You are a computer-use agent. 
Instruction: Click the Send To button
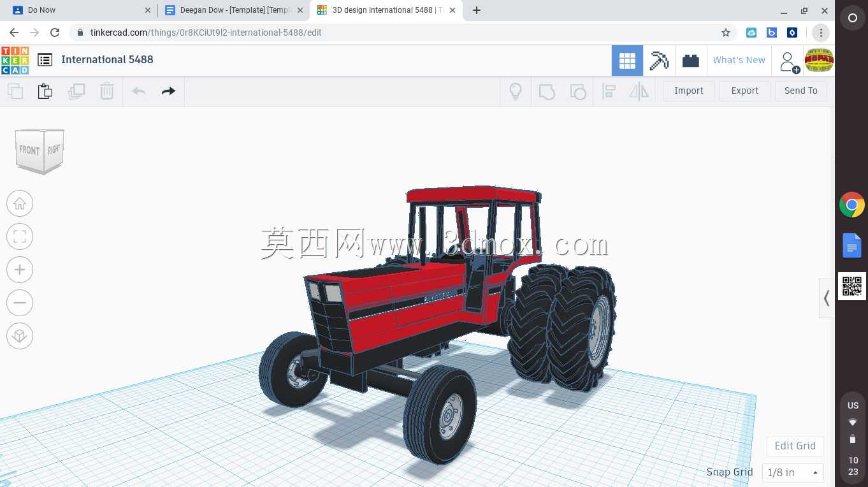[x=800, y=91]
